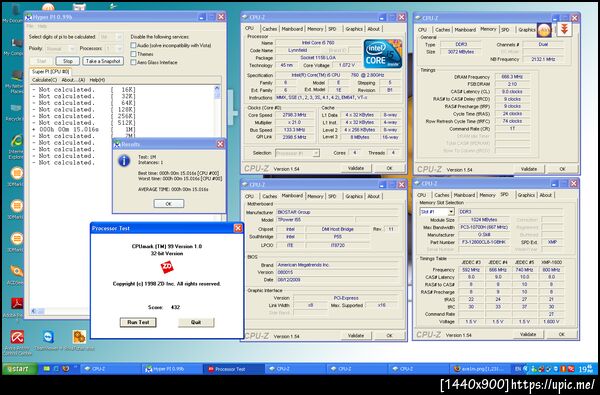The height and width of the screenshot is (395, 600).
Task: Click the DRAM Frequency value in Memory window
Action: 512,77
